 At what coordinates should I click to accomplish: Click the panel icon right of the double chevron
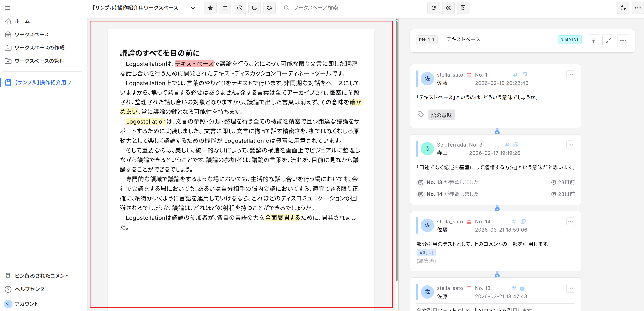coord(463,8)
